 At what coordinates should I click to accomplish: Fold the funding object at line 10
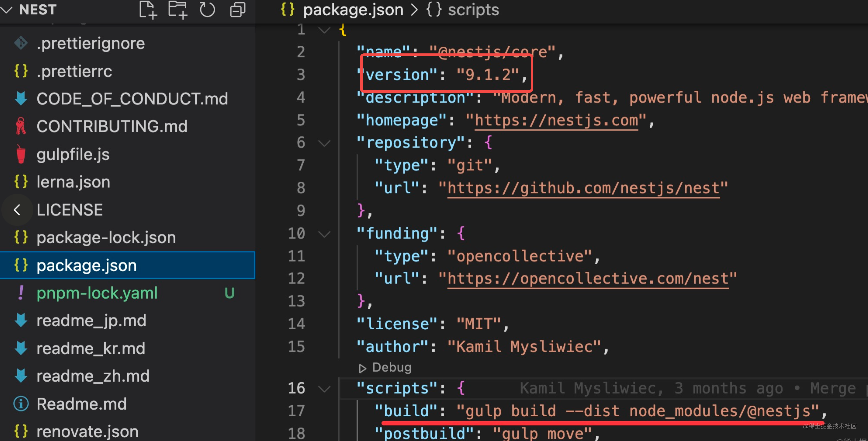[324, 234]
